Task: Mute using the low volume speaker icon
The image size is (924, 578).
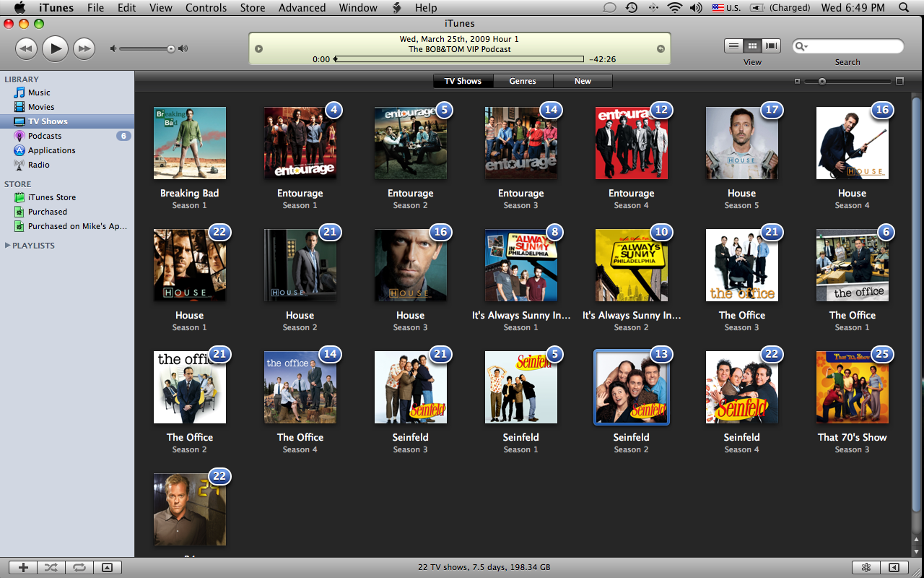Action: click(x=113, y=48)
